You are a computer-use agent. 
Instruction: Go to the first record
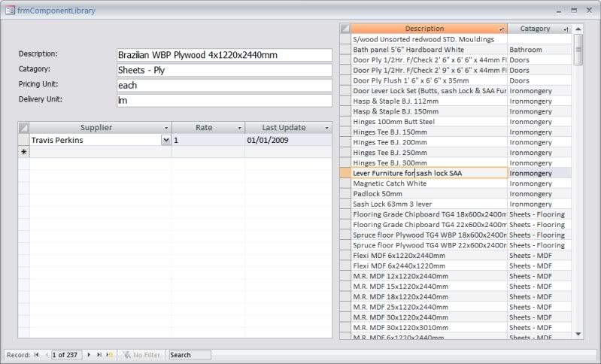click(36, 355)
